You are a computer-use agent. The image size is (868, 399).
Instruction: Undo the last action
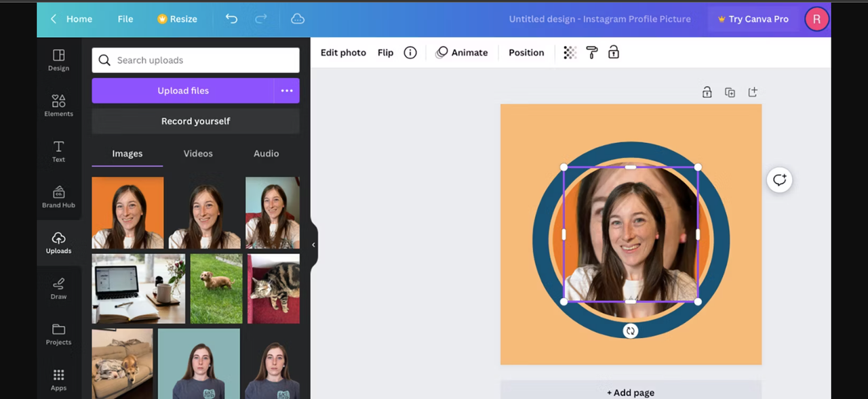[x=231, y=19]
